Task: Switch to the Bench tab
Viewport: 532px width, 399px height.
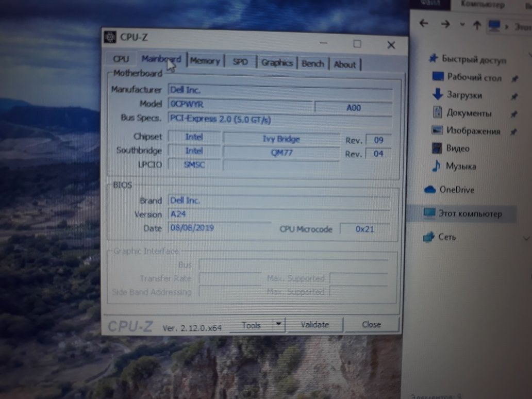Action: 313,64
